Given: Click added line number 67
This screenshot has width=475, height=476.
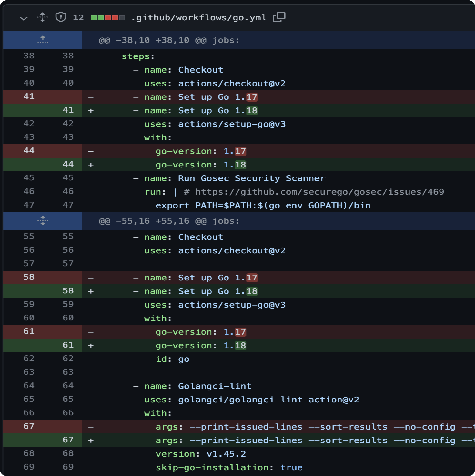Looking at the screenshot, I should point(68,440).
